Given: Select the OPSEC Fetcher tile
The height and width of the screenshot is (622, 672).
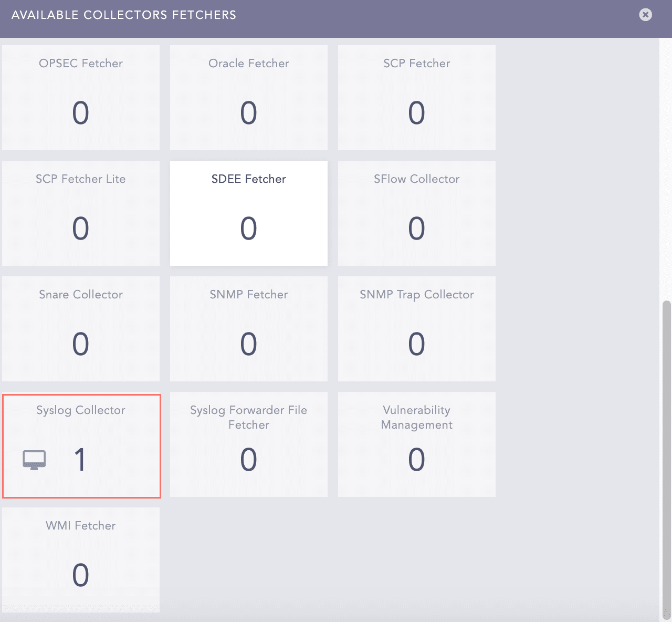Looking at the screenshot, I should [81, 98].
